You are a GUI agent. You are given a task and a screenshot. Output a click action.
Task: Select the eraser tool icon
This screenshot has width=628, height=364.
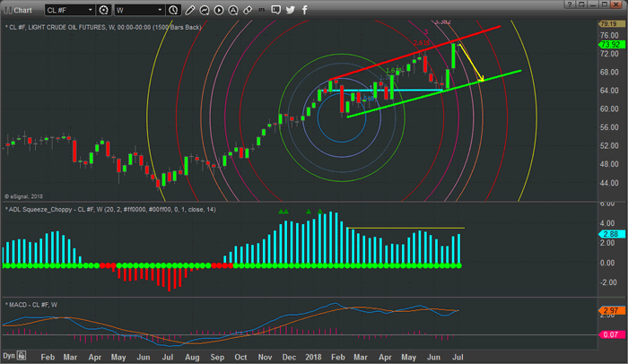(x=248, y=10)
